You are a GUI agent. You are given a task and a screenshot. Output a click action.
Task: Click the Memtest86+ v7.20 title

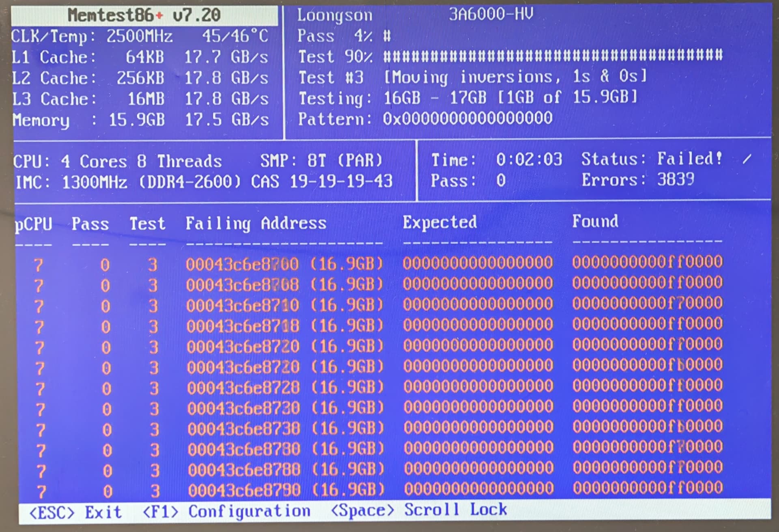coord(144,15)
